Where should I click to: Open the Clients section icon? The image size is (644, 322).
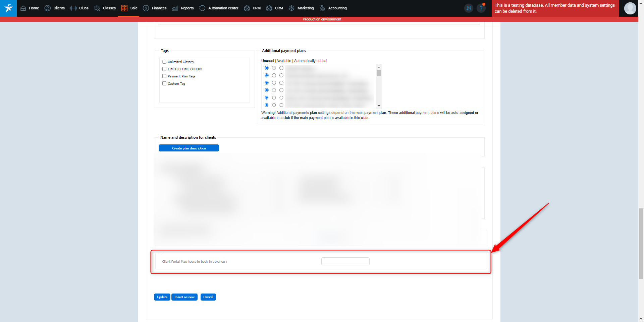pyautogui.click(x=48, y=8)
